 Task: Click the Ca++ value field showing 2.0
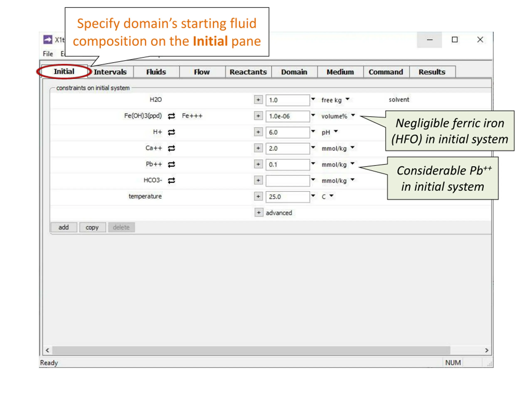288,148
